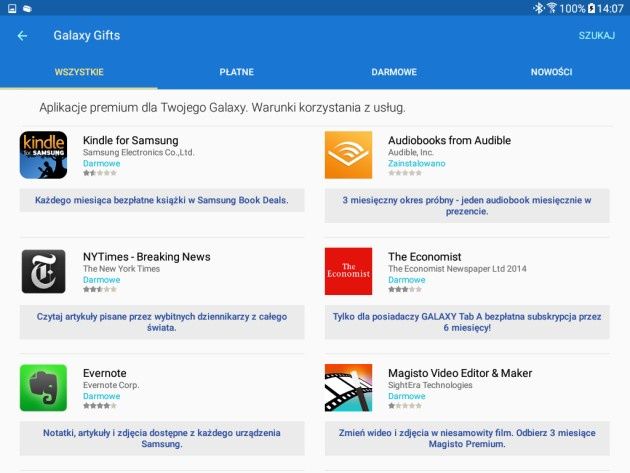The image size is (630, 473).
Task: Open NYTimes articles promo banner
Action: tap(162, 322)
